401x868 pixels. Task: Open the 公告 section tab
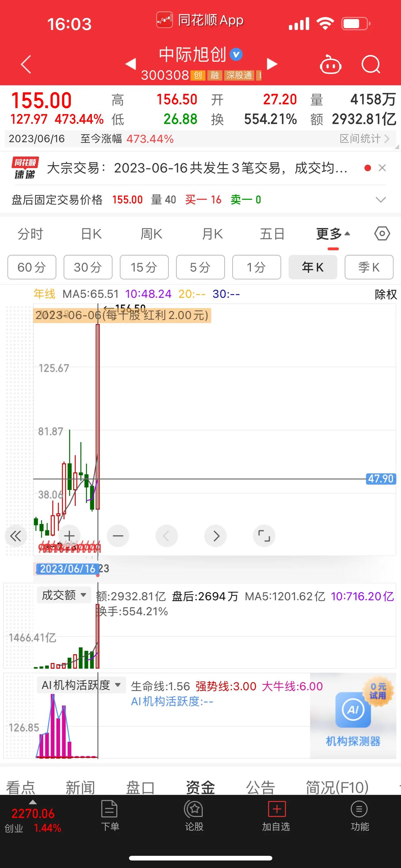[x=260, y=788]
